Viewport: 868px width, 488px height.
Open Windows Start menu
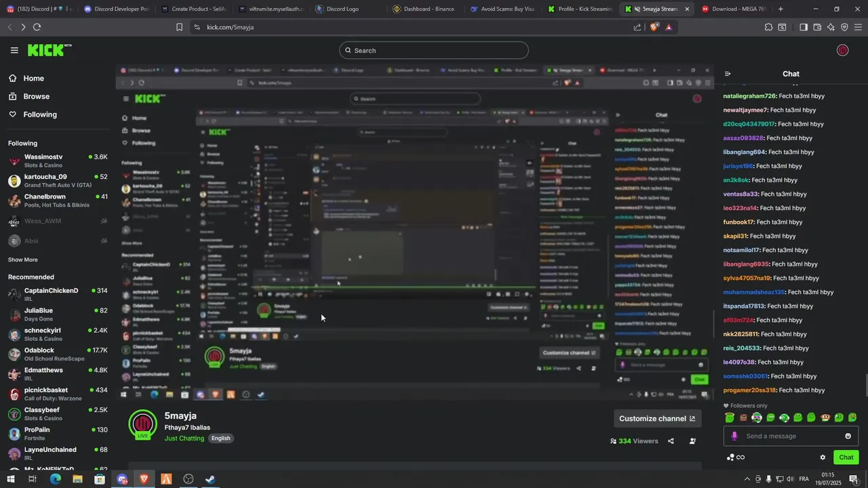coord(10,479)
